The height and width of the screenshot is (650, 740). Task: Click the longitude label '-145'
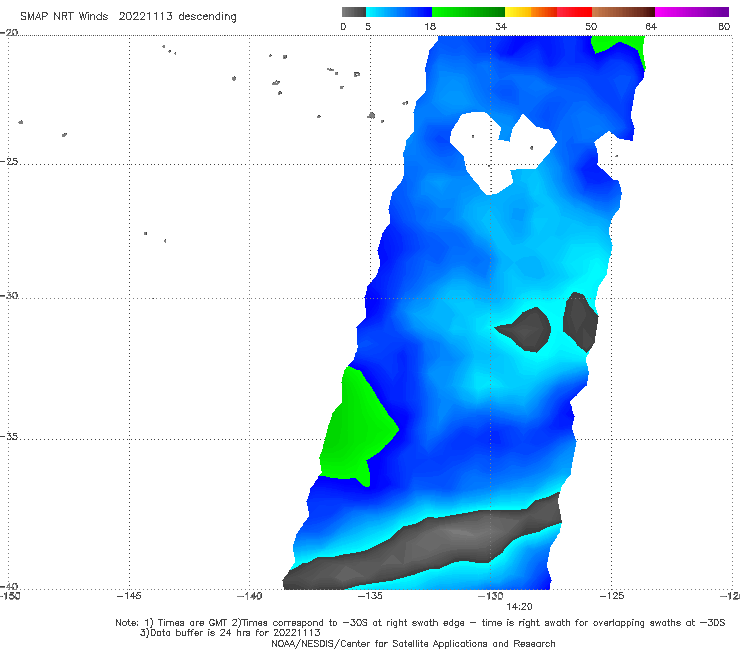coord(129,596)
